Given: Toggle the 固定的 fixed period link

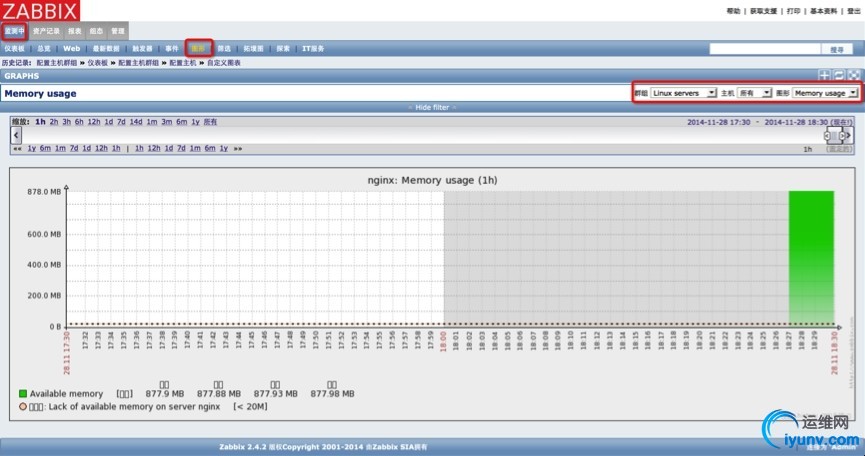Looking at the screenshot, I should point(839,149).
